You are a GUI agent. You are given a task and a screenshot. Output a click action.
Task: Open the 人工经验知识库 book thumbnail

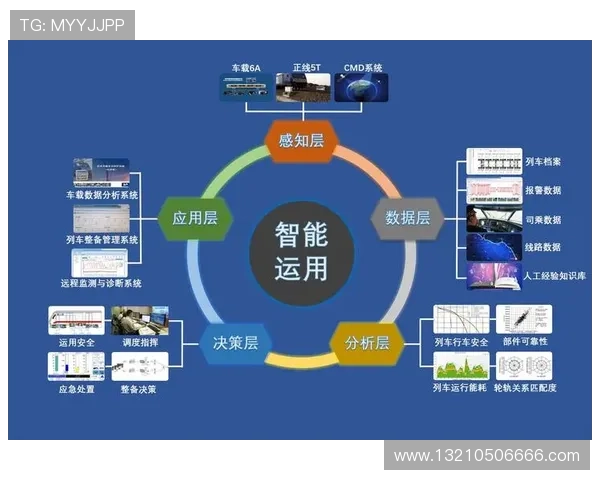pyautogui.click(x=494, y=276)
